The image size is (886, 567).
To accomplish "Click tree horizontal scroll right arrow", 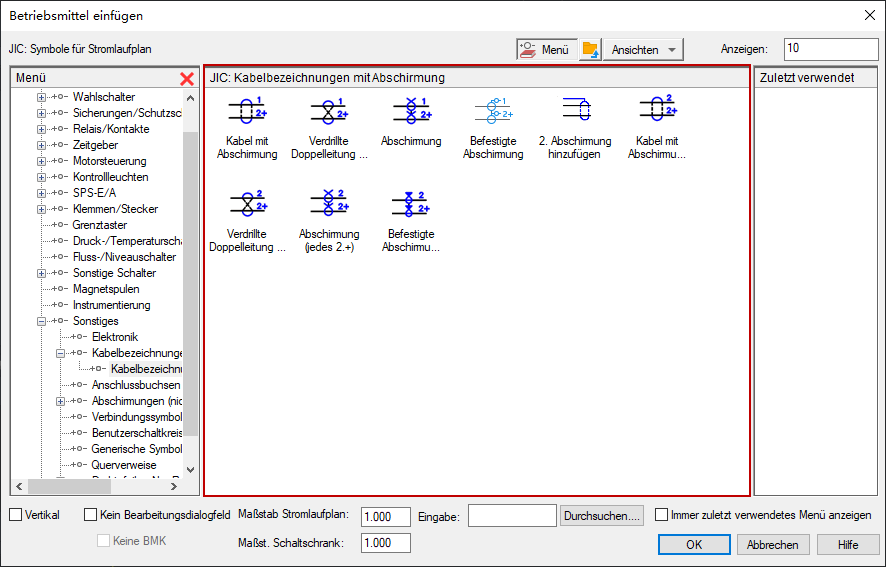I will point(174,486).
